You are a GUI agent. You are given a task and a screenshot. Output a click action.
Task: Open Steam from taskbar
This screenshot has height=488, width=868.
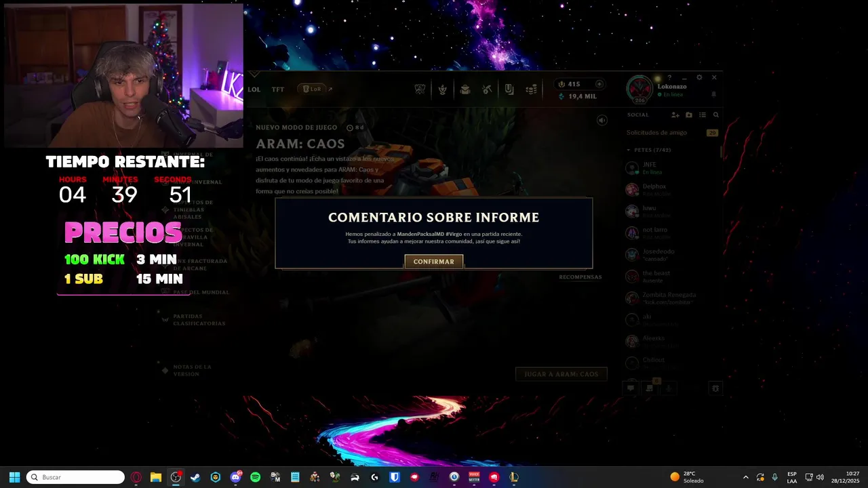(x=195, y=477)
